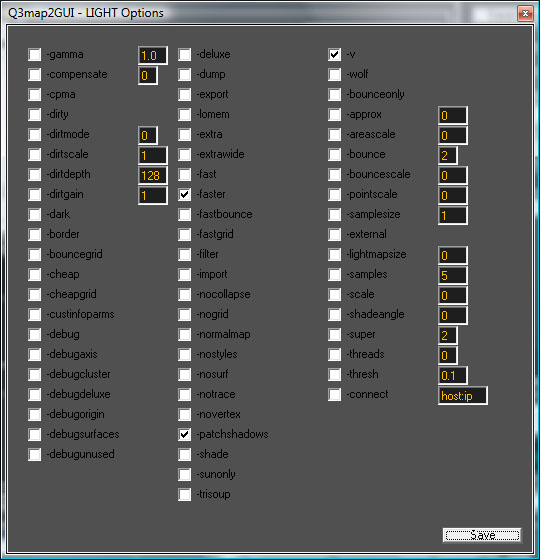This screenshot has width=540, height=560.
Task: Tick the -debugsurfaces option
Action: point(35,435)
